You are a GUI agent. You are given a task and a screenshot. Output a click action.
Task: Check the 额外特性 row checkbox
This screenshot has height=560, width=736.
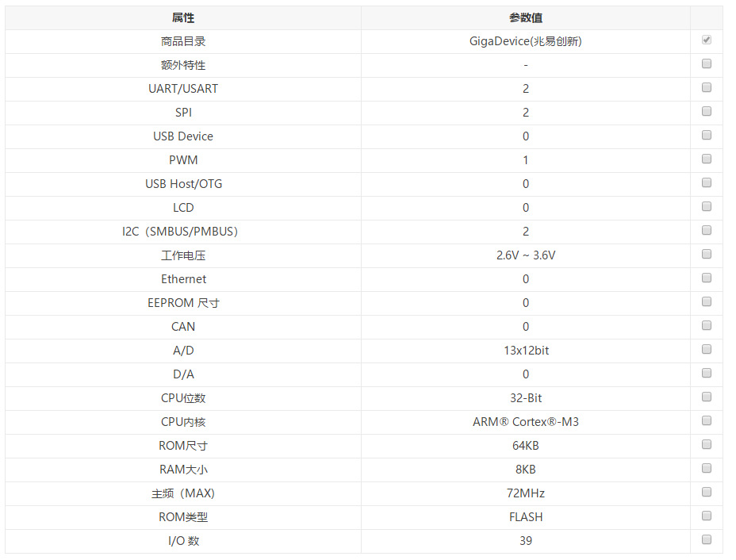coord(706,64)
